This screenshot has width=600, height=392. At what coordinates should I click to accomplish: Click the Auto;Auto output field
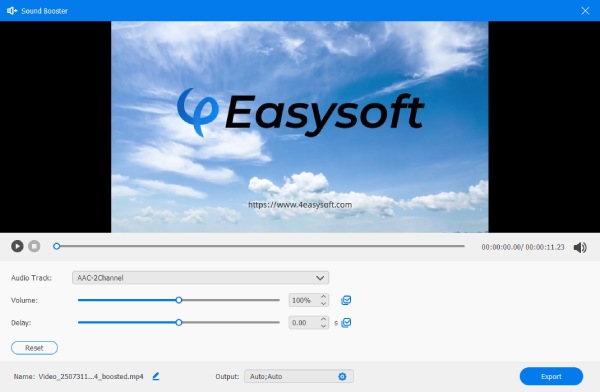[299, 377]
